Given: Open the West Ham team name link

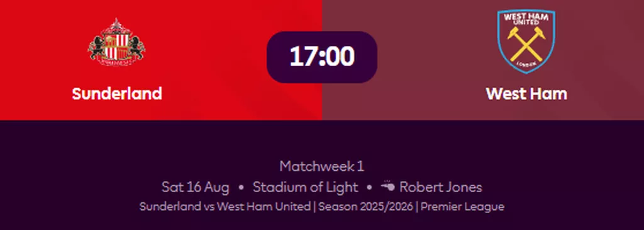Looking at the screenshot, I should click(526, 94).
